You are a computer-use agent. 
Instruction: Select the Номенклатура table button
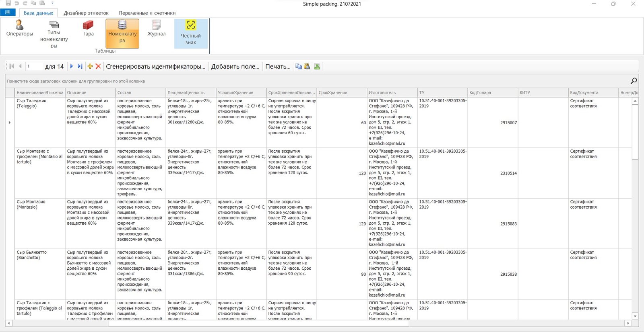click(x=122, y=33)
